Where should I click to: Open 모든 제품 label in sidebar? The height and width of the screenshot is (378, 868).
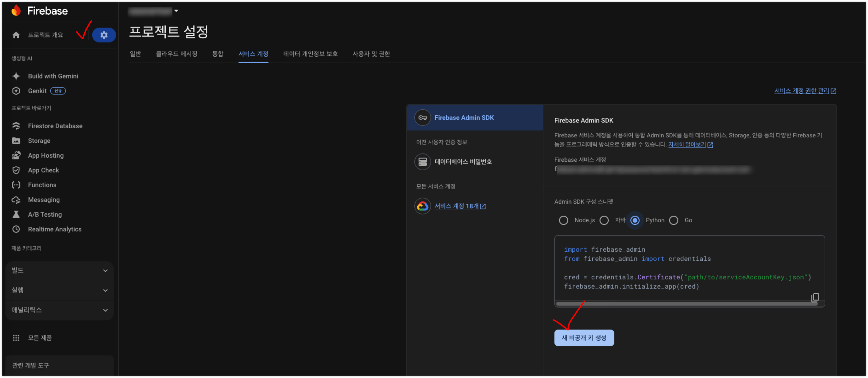pos(40,338)
